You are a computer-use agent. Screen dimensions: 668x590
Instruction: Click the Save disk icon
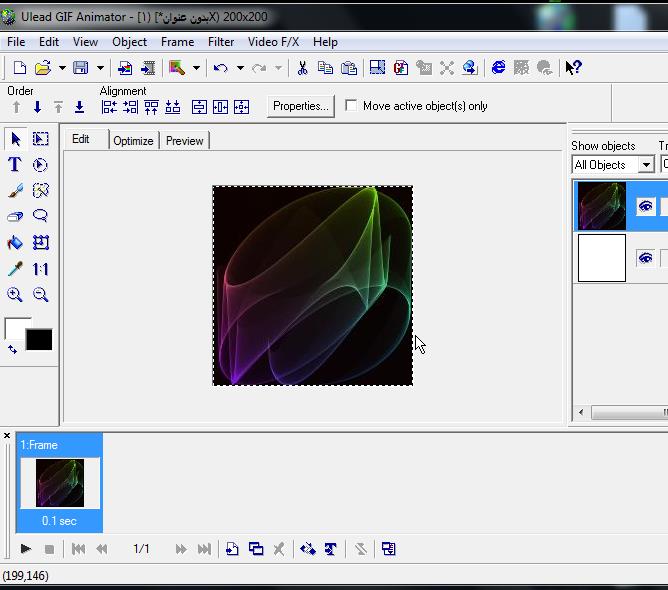pos(81,68)
